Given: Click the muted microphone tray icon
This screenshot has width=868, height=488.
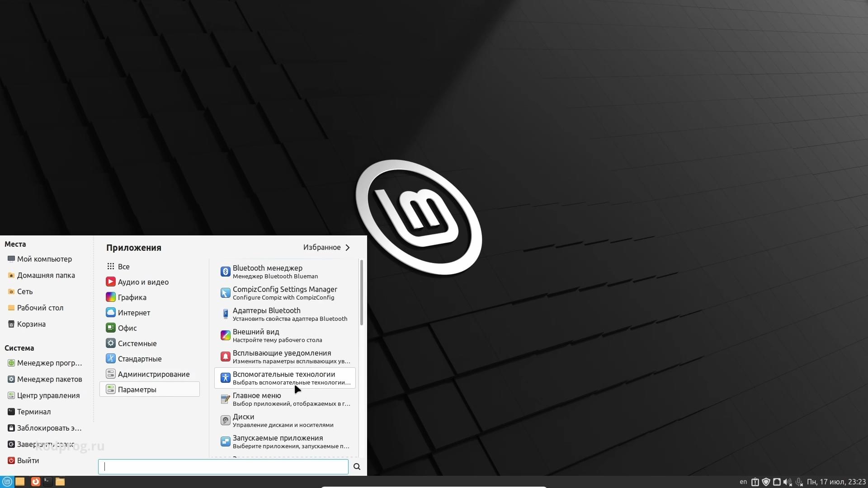Looking at the screenshot, I should coord(799,482).
